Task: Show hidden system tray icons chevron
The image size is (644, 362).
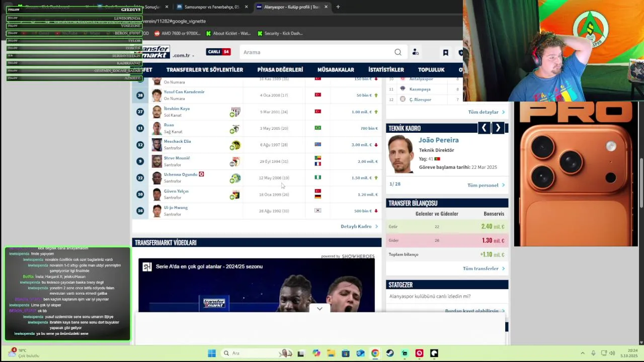Action: (x=583, y=353)
